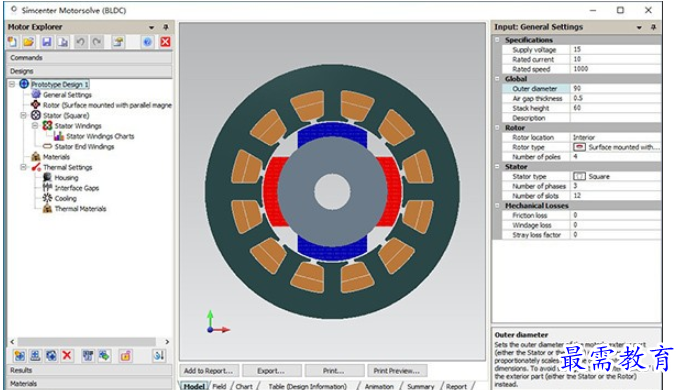Click the compare designs icon in bottom toolbar

(87, 356)
